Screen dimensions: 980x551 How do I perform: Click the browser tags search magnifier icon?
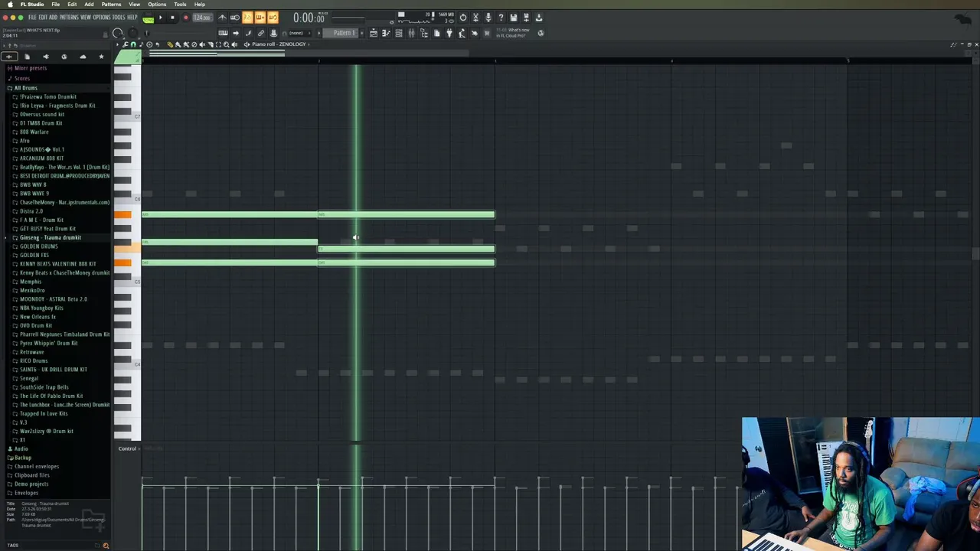tap(105, 546)
